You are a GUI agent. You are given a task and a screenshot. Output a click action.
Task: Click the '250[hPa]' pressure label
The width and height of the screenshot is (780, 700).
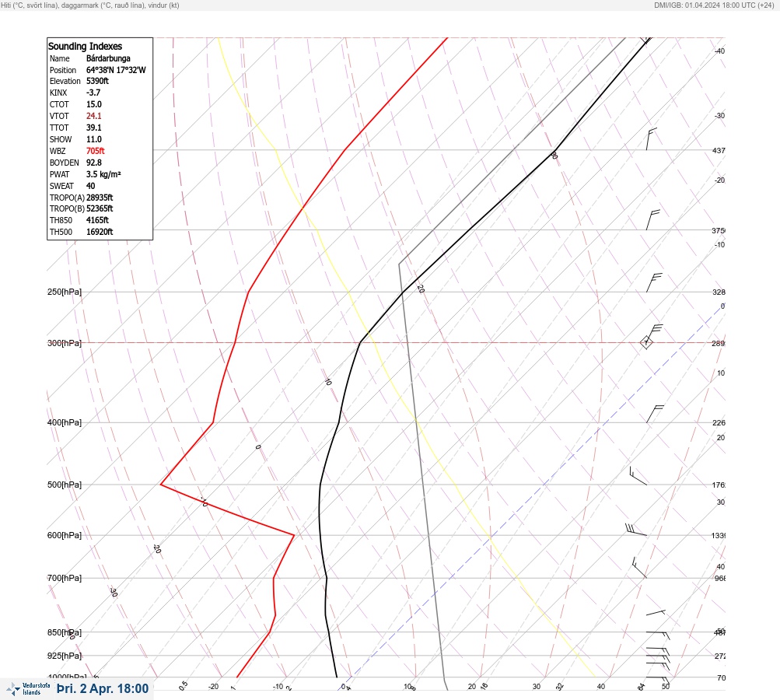(x=65, y=292)
